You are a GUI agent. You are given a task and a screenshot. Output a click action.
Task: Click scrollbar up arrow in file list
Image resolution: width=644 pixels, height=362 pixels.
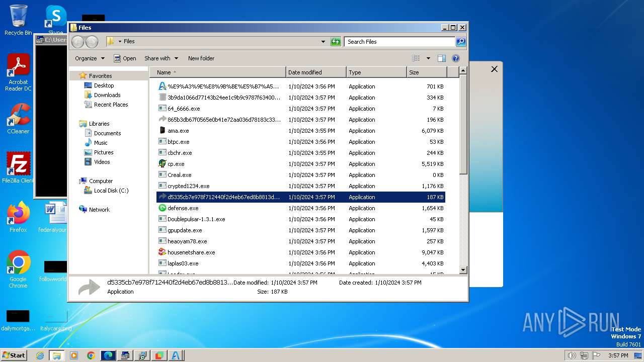coord(463,72)
